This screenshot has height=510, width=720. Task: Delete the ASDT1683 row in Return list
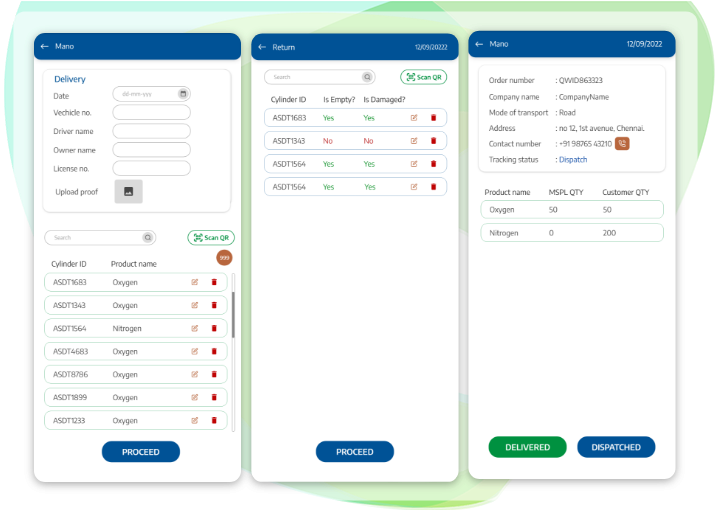pyautogui.click(x=433, y=118)
